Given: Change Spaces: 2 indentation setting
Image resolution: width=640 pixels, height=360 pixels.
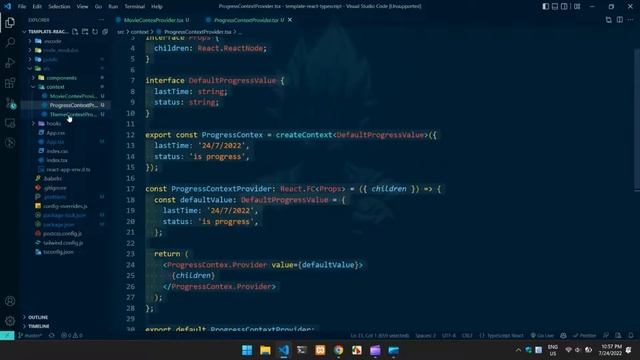Looking at the screenshot, I should (425, 336).
